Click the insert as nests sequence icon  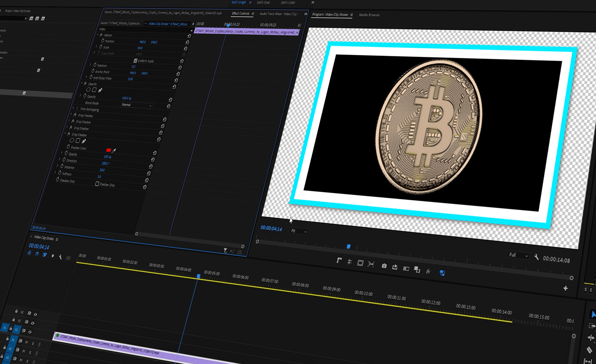(29, 253)
